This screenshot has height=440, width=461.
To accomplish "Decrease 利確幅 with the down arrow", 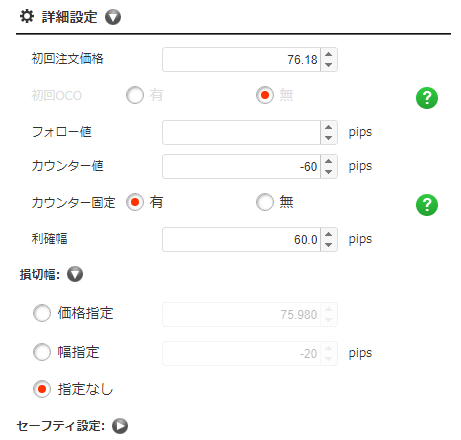I will coord(329,245).
